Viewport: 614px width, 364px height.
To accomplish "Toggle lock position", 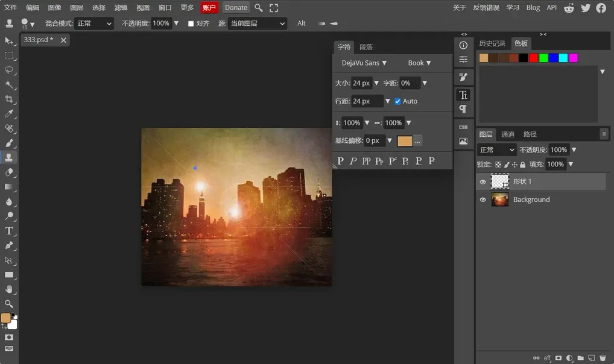I will [x=514, y=165].
